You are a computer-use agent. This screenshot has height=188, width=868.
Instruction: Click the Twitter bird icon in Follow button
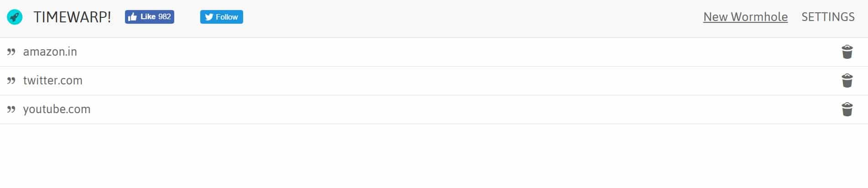tap(209, 17)
